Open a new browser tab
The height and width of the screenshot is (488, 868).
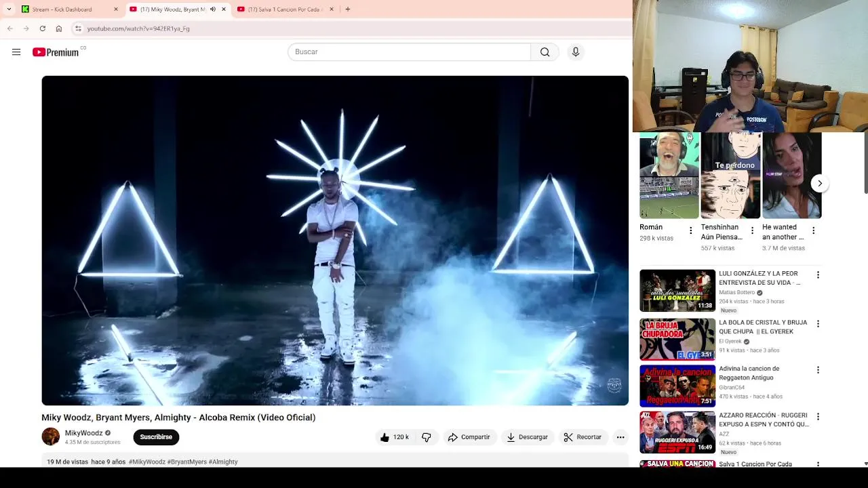pos(348,9)
